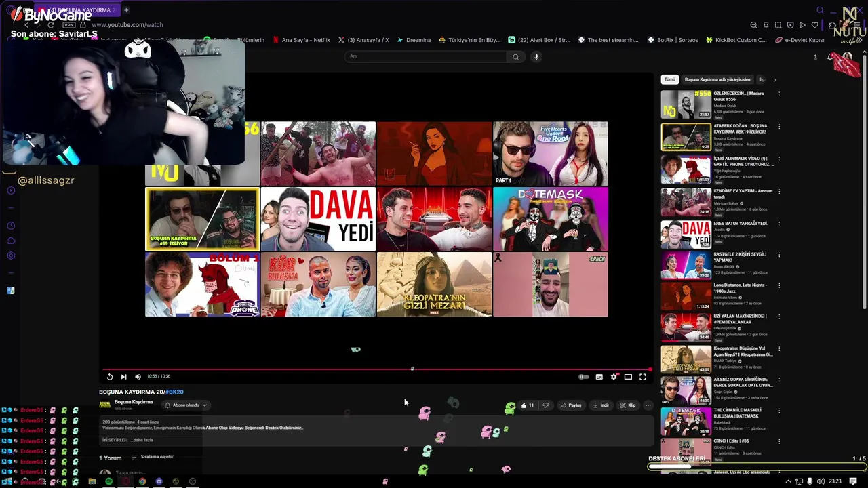This screenshot has width=868, height=488.
Task: Click DAVA YEDİ thumbnail in end-screen grid
Action: (x=318, y=219)
